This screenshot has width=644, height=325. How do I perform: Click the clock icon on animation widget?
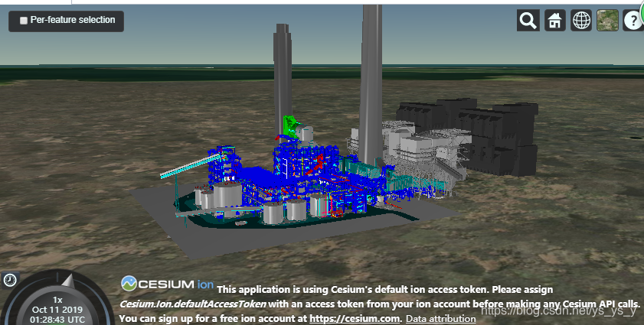[9, 280]
